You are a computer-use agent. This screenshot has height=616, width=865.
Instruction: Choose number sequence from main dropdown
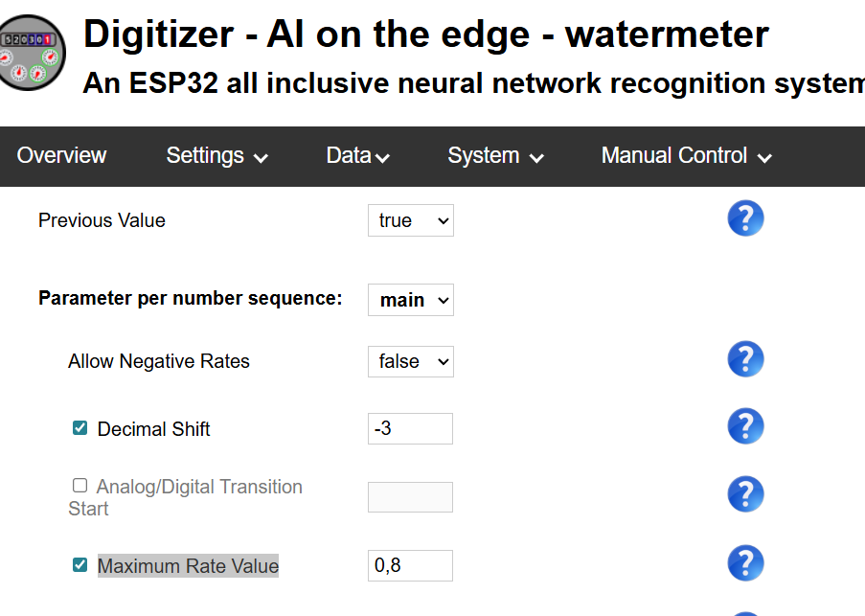[410, 300]
